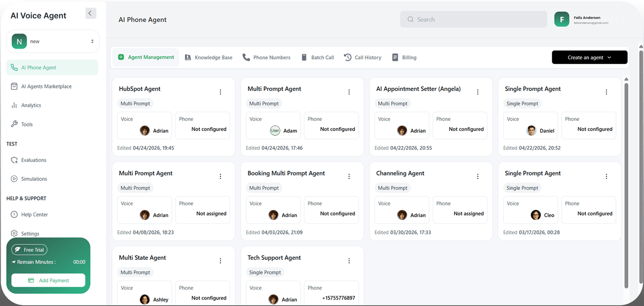The width and height of the screenshot is (644, 306).
Task: Open the HubSpot Agent card title
Action: click(x=140, y=89)
